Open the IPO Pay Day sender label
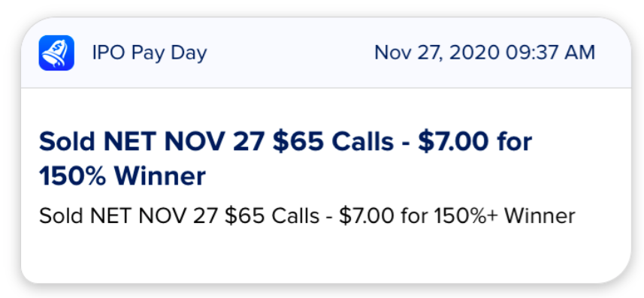This screenshot has height=298, width=644. [x=150, y=53]
